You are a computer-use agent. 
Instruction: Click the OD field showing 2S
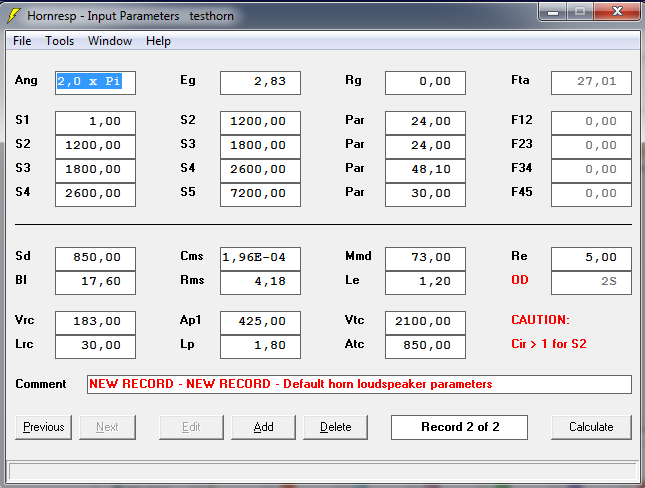point(591,283)
